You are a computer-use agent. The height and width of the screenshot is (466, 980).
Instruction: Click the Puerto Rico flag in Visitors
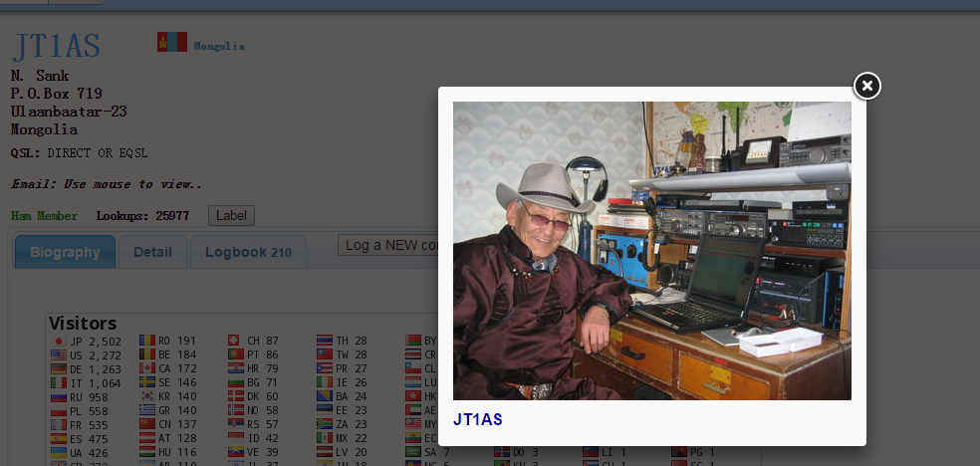(325, 368)
